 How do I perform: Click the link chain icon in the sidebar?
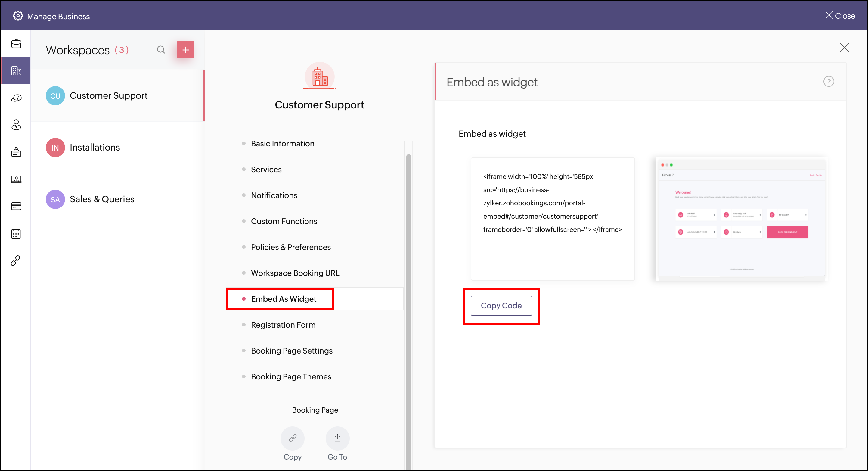[x=16, y=260]
